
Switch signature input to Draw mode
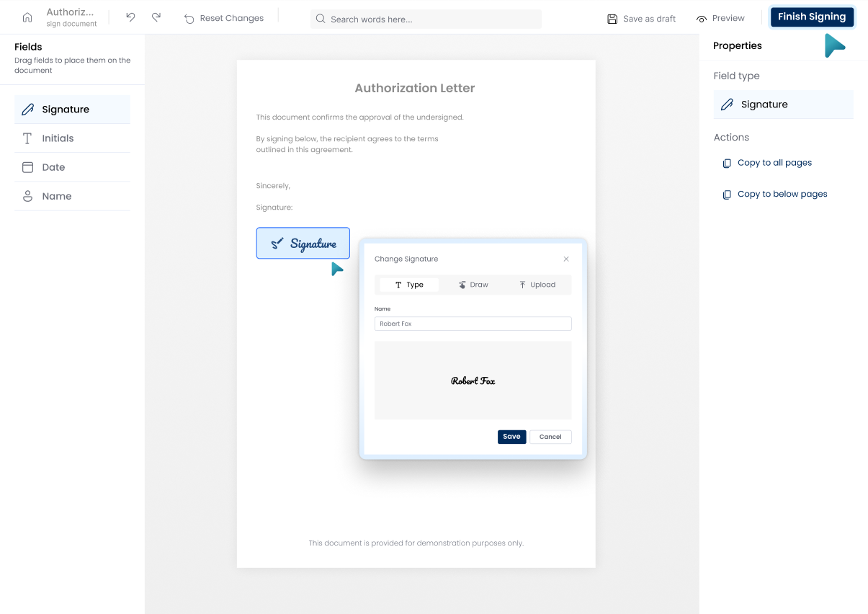(472, 285)
